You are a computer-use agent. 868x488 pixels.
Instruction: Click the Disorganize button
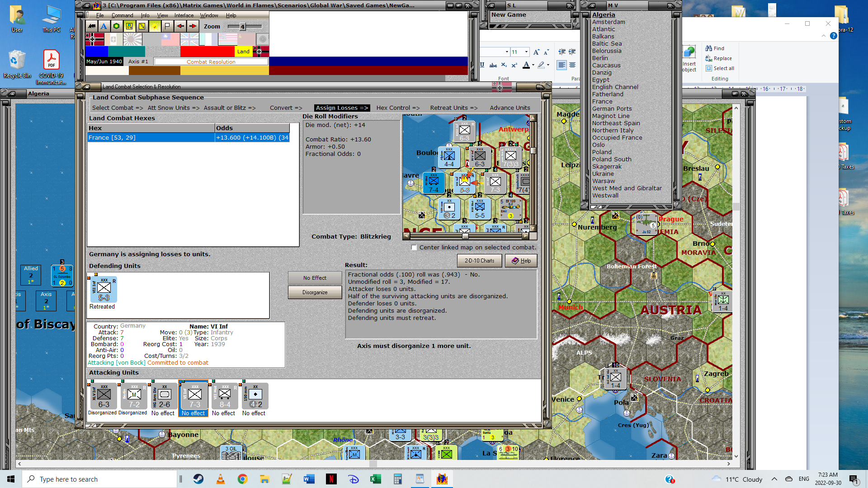[x=315, y=292]
